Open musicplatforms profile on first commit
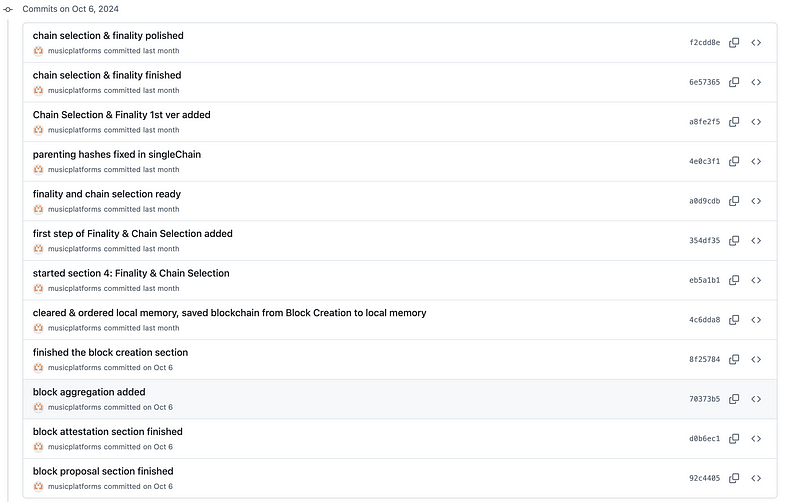Viewport: 800px width, 502px height. point(74,51)
